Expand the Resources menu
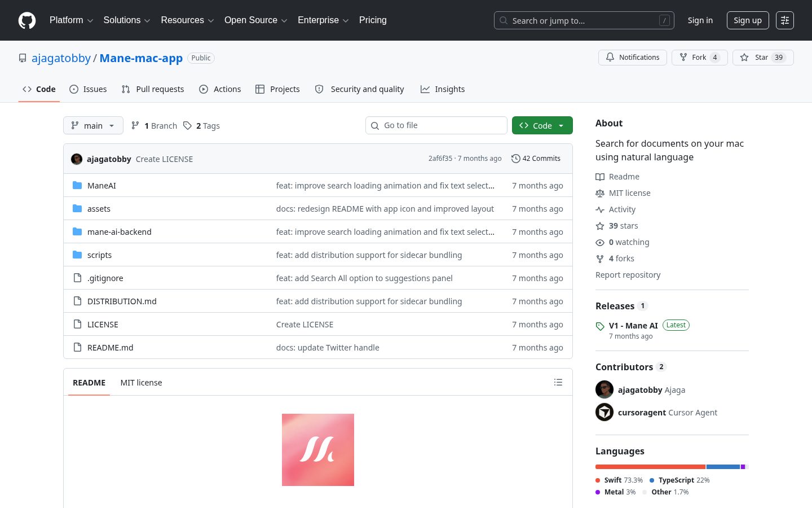This screenshot has width=812, height=508. click(187, 20)
